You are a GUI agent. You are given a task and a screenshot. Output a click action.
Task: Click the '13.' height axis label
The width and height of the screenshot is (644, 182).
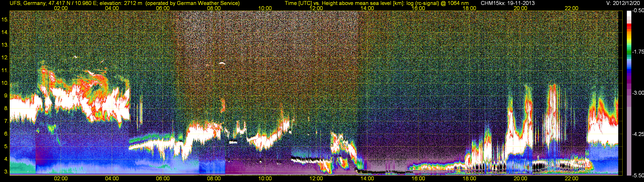tap(5, 45)
